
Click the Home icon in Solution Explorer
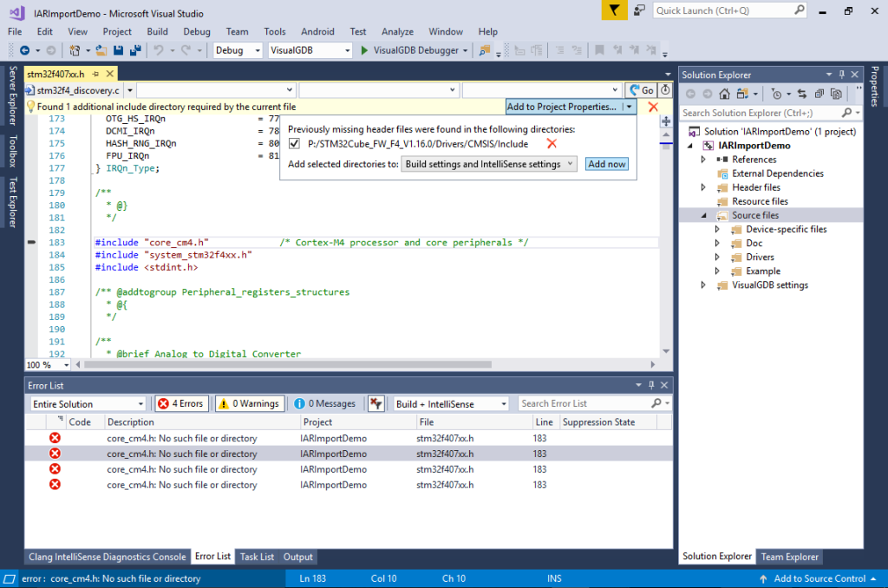click(x=724, y=94)
